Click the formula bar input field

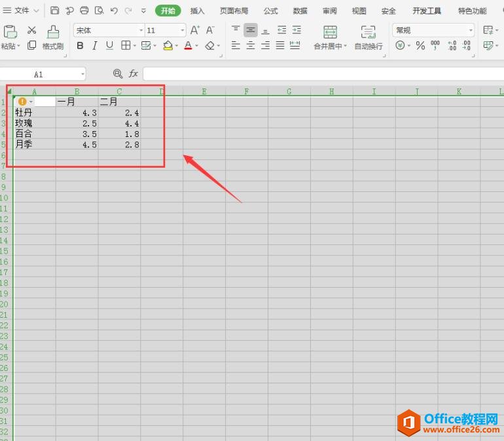point(323,73)
